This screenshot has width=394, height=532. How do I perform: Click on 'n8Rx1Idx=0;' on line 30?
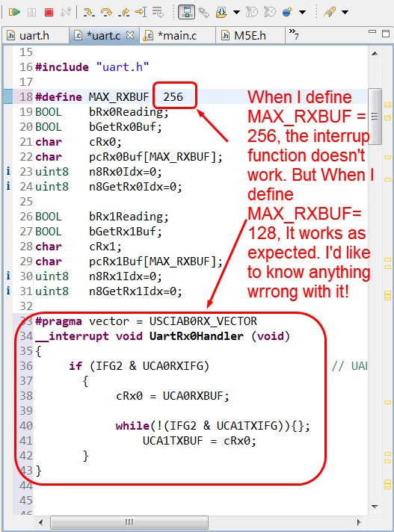[x=125, y=276]
